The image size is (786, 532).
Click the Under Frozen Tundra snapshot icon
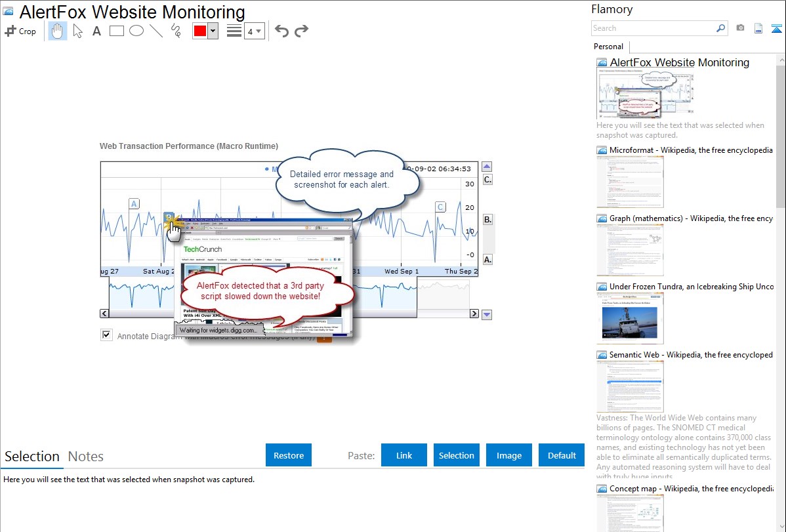click(602, 287)
